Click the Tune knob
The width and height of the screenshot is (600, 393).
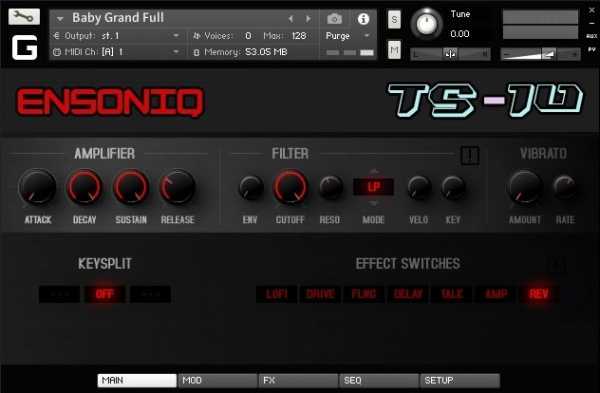click(426, 24)
